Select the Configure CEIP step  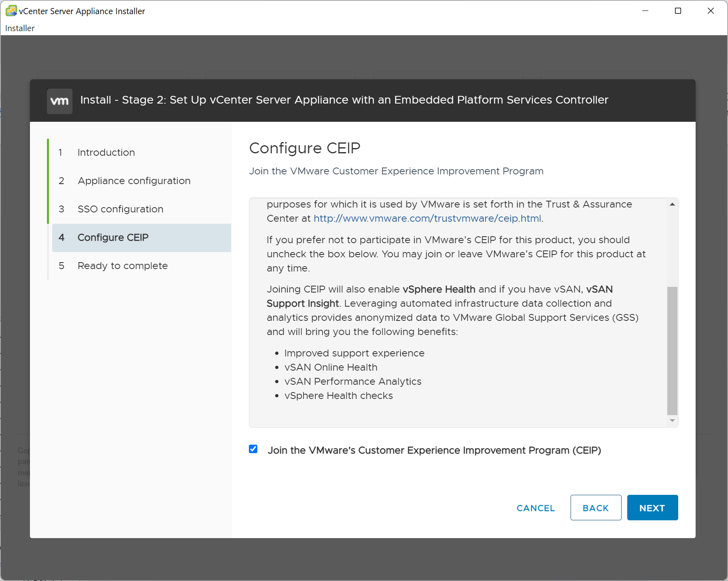113,237
